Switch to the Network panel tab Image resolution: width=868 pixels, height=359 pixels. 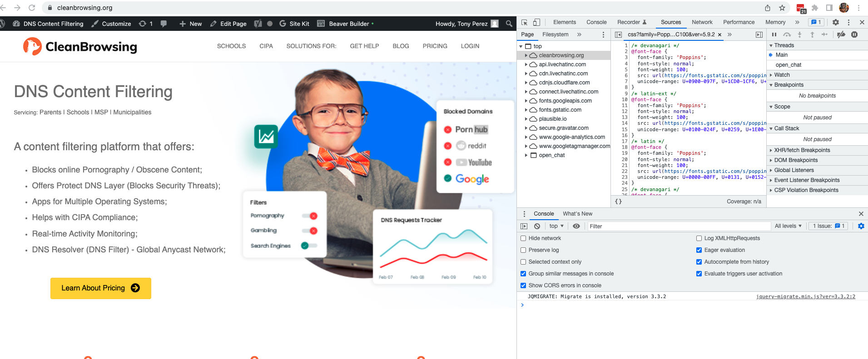point(702,22)
